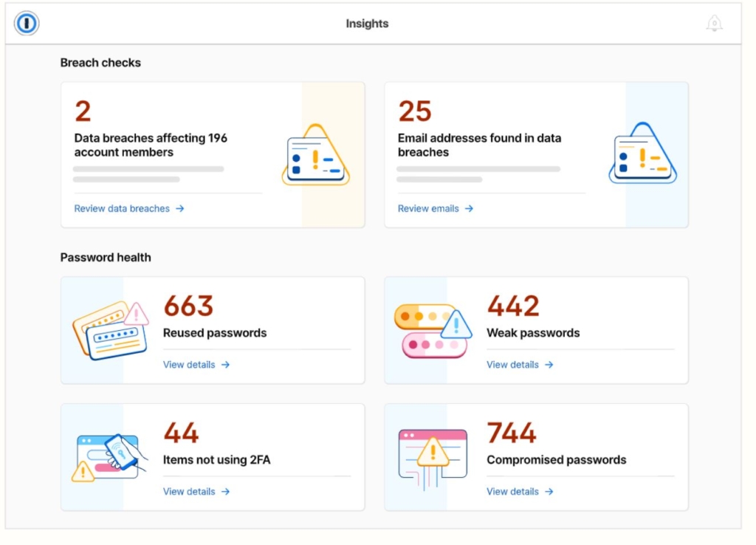This screenshot has height=545, width=756.
Task: Click the Email addresses found in data breaches card
Action: tap(536, 154)
